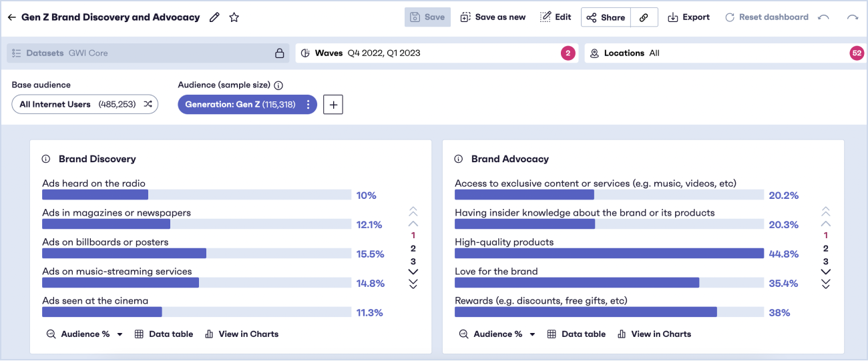Export the dashboard
868x361 pixels.
click(x=689, y=17)
